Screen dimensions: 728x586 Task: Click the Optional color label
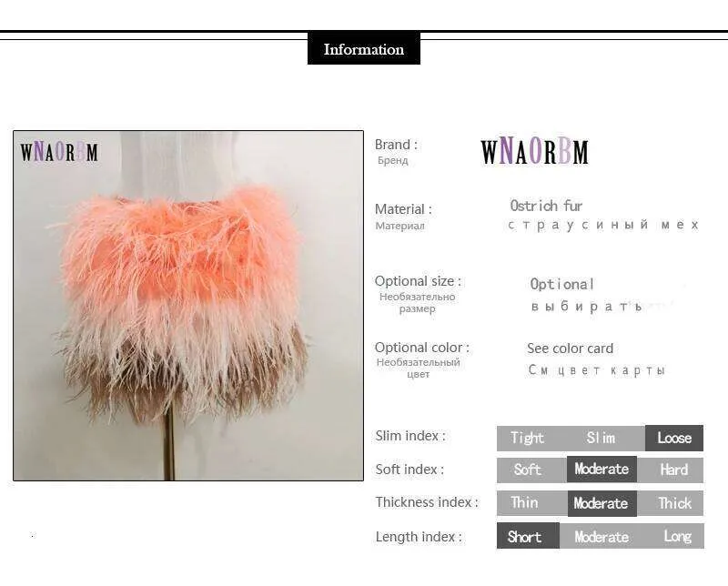tap(422, 348)
